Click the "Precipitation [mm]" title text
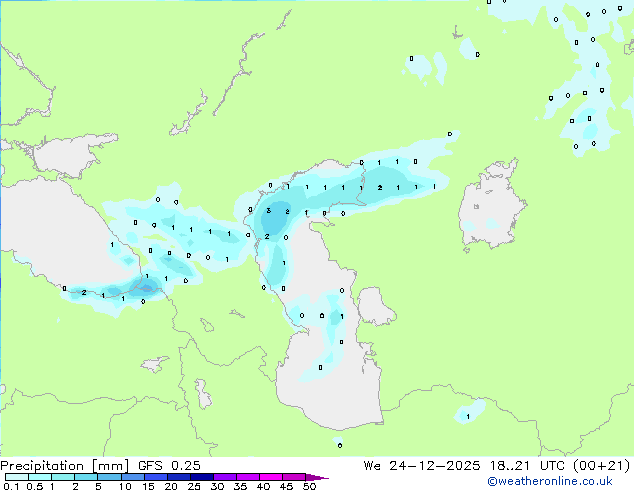 tap(64, 466)
